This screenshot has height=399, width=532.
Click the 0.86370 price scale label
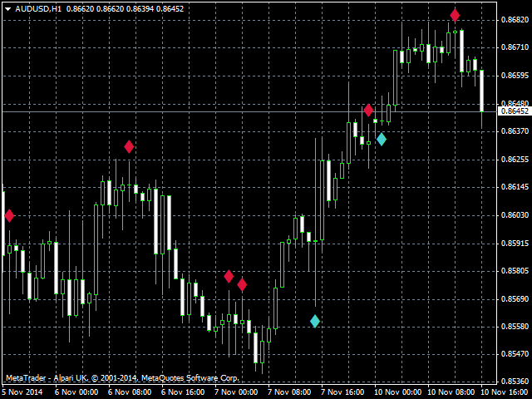pyautogui.click(x=515, y=131)
